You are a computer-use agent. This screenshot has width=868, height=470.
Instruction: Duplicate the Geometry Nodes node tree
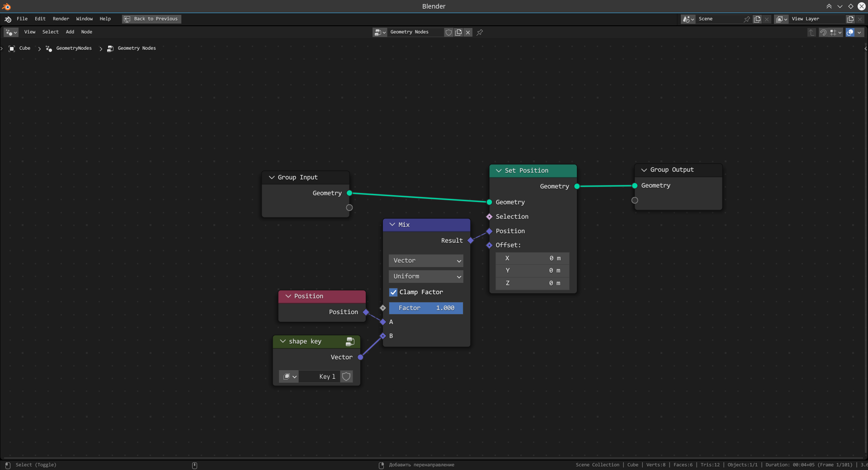tap(458, 32)
